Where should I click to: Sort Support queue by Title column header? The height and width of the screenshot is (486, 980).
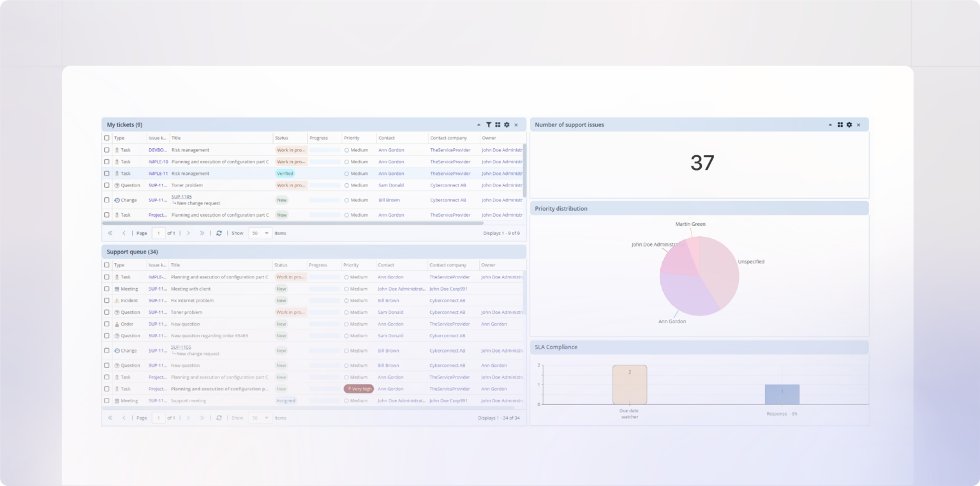[x=175, y=265]
